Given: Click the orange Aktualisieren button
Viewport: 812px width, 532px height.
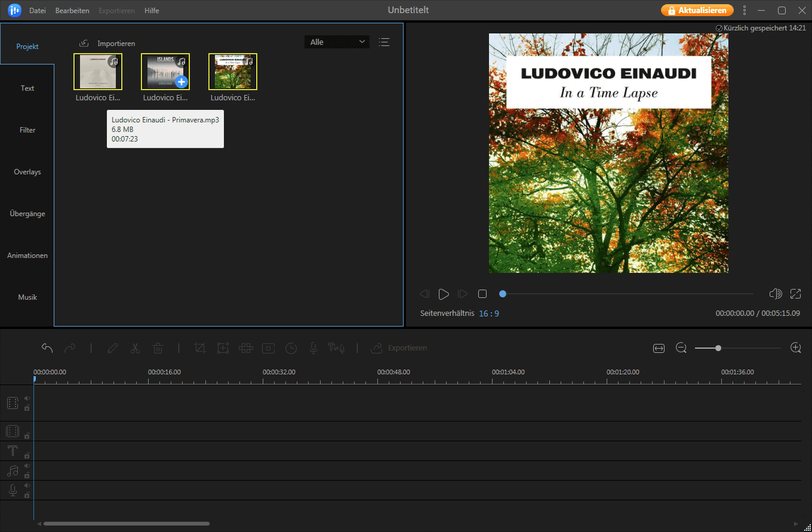Looking at the screenshot, I should (x=697, y=10).
